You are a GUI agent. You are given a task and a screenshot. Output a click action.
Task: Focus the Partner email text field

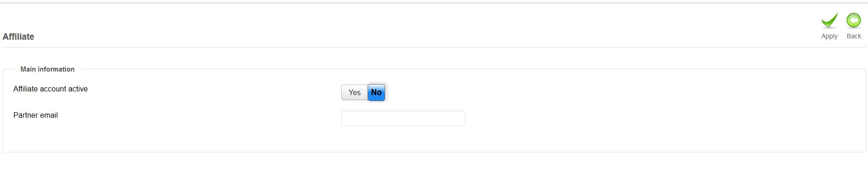pos(403,118)
